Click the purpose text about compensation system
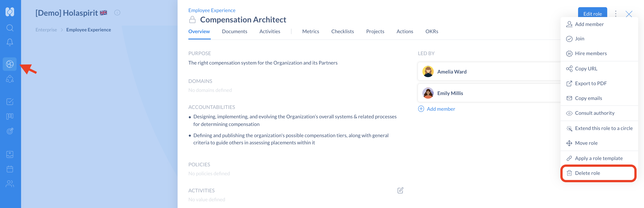644x208 pixels. tap(263, 63)
